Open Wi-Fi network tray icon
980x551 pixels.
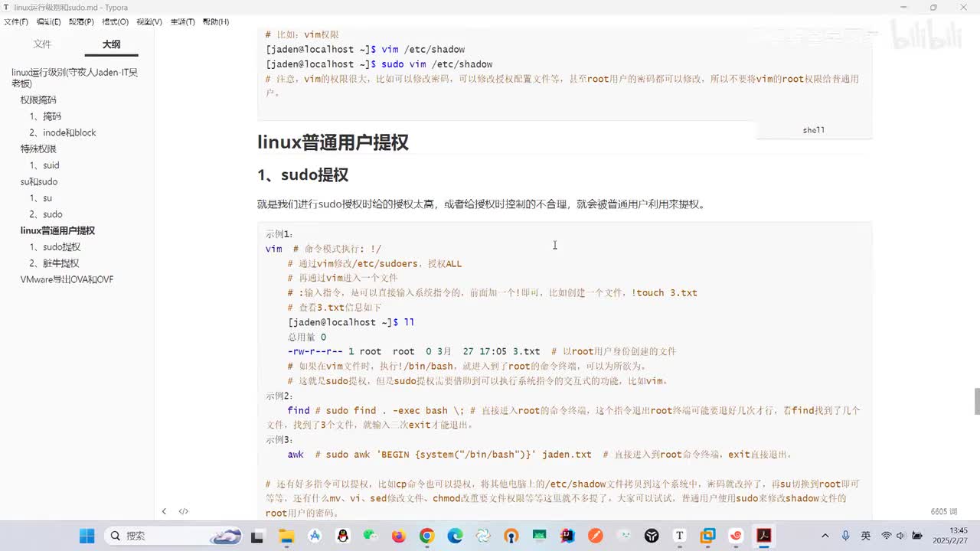[886, 536]
